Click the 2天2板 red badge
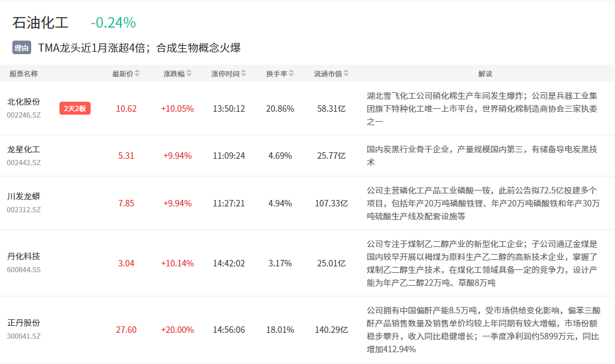 tap(75, 108)
